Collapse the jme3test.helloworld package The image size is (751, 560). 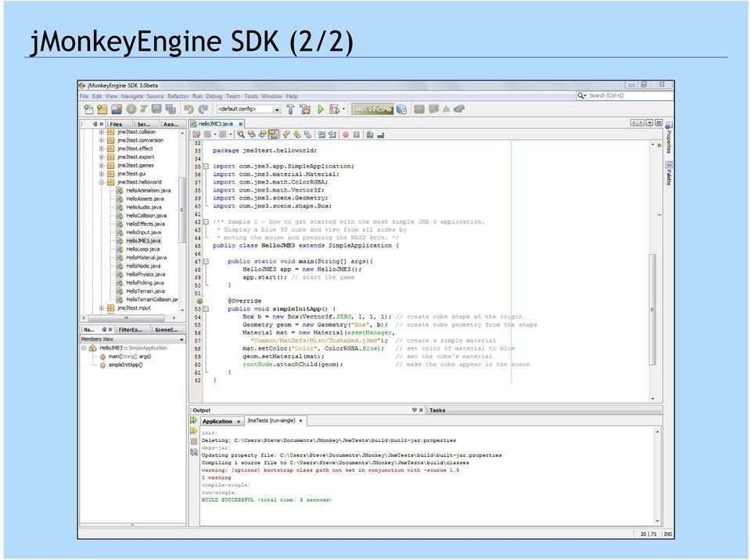tap(102, 182)
